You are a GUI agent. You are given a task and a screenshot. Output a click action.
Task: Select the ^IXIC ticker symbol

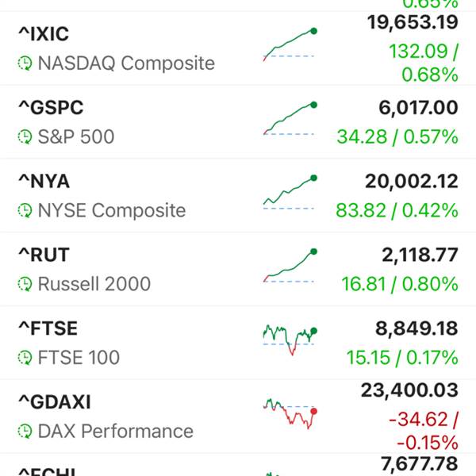click(x=44, y=33)
